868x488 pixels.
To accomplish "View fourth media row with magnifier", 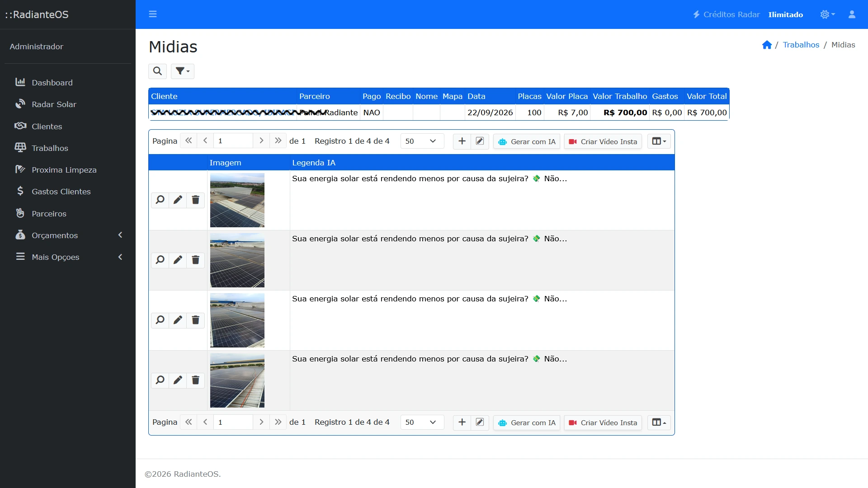I will pyautogui.click(x=160, y=380).
